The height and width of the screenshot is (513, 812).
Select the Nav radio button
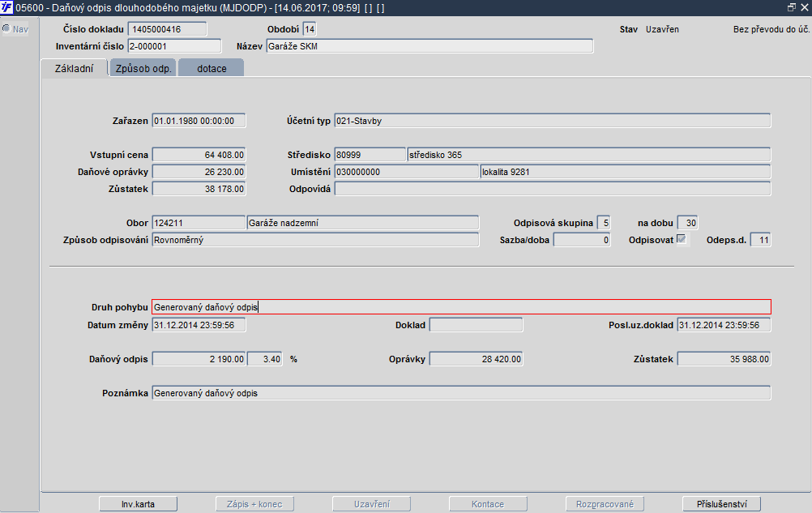pos(6,28)
